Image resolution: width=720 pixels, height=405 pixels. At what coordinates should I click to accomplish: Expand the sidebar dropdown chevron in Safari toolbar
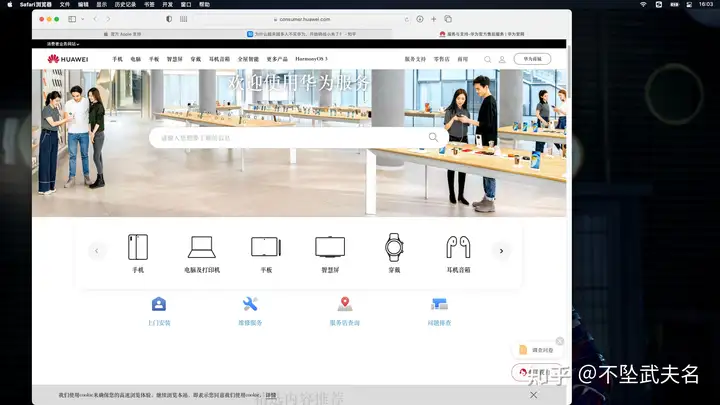83,19
